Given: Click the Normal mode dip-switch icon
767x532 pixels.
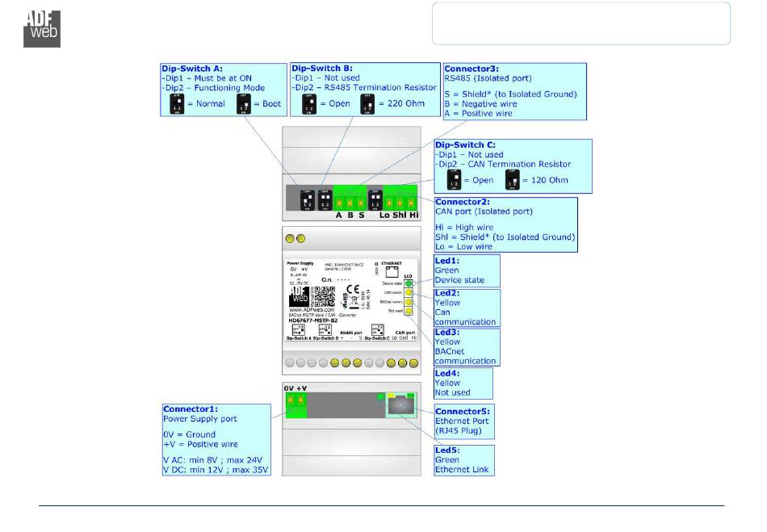Looking at the screenshot, I should coord(178,103).
